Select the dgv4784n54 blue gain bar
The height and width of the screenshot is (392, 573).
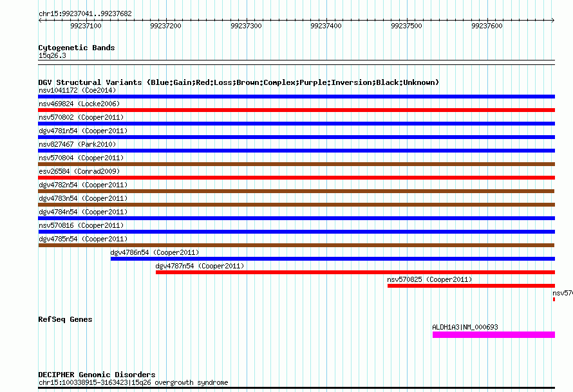[296, 218]
